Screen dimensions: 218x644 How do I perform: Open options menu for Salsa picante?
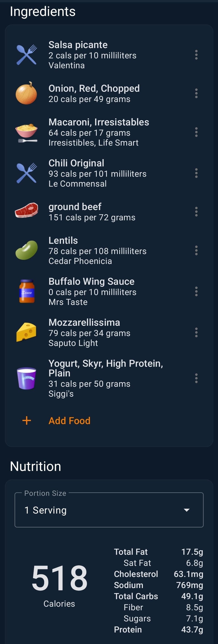196,55
